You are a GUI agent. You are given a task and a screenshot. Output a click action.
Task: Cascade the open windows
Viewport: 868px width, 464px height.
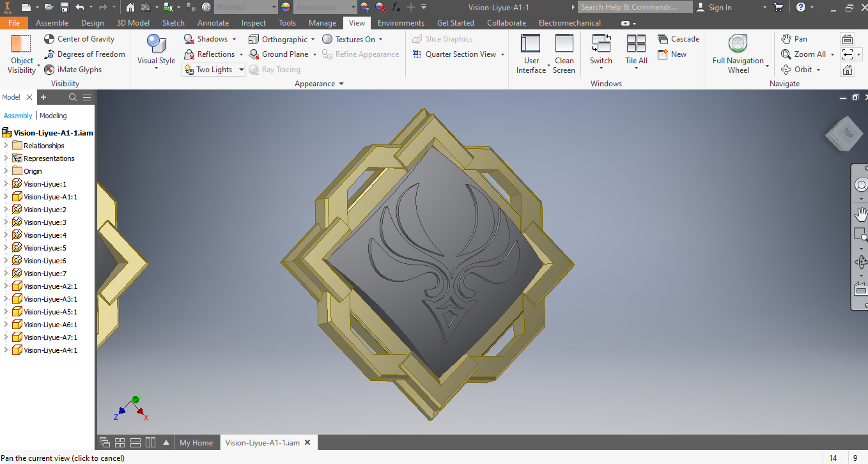678,39
